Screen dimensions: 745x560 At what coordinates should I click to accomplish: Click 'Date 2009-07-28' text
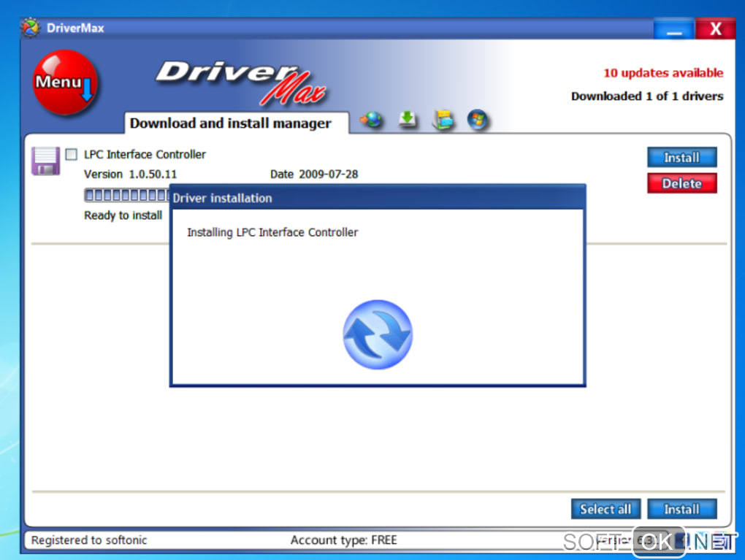coord(314,174)
